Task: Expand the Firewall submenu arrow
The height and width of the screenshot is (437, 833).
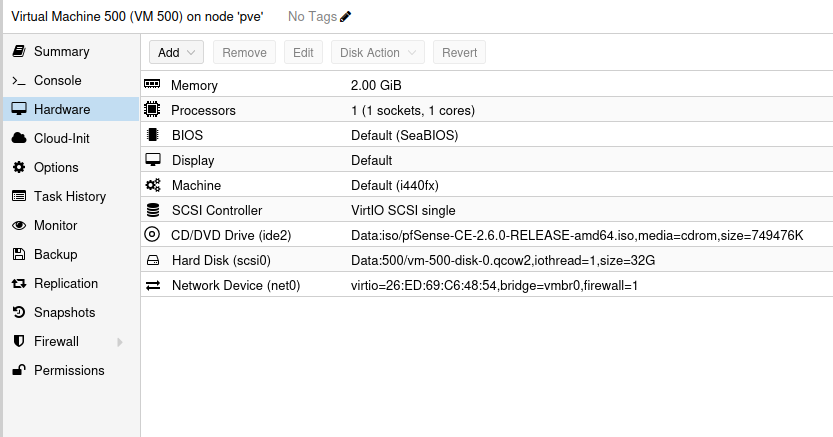Action: point(120,341)
